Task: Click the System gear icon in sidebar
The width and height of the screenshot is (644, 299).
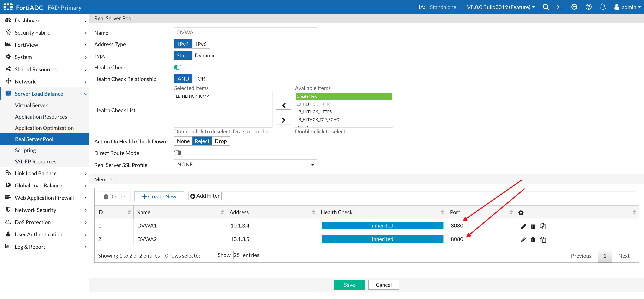Action: coord(8,57)
